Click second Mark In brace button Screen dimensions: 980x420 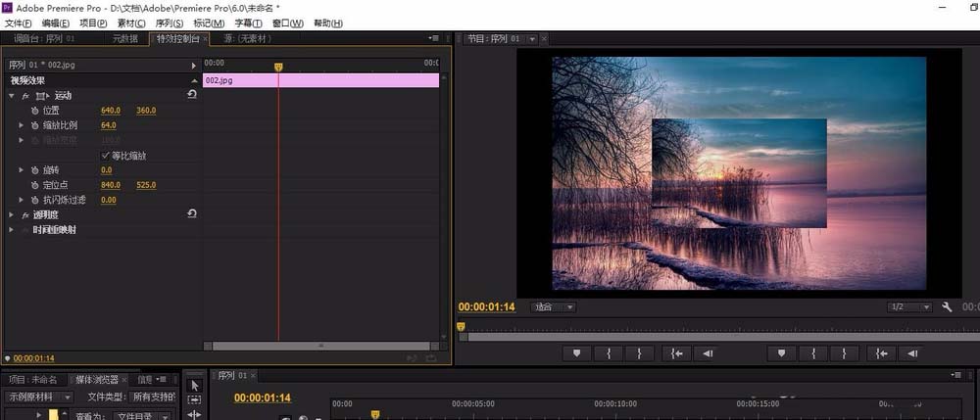pyautogui.click(x=813, y=353)
